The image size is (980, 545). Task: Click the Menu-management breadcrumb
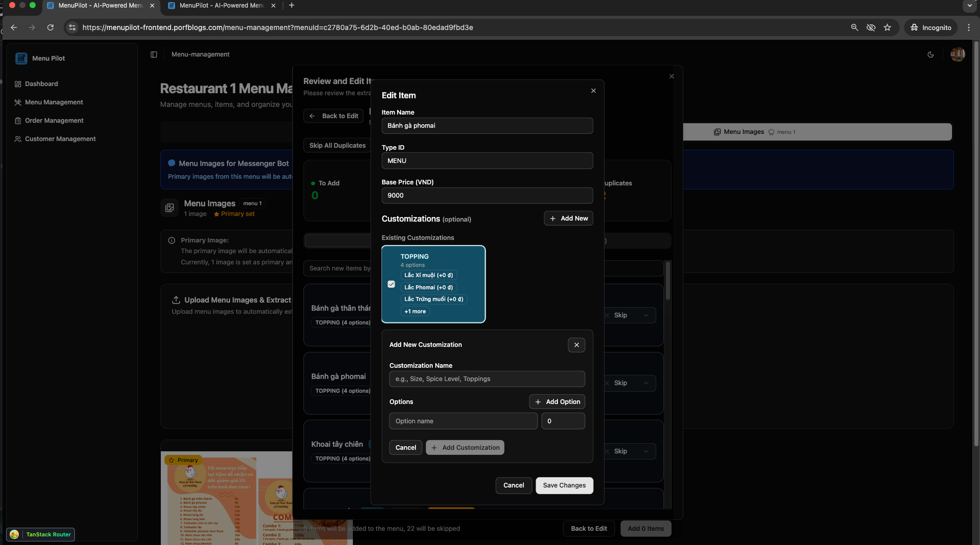201,55
